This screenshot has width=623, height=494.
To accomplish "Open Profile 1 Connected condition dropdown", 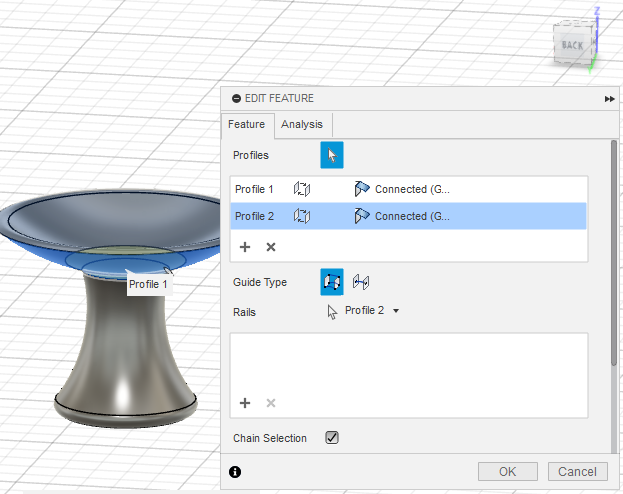I will point(412,189).
